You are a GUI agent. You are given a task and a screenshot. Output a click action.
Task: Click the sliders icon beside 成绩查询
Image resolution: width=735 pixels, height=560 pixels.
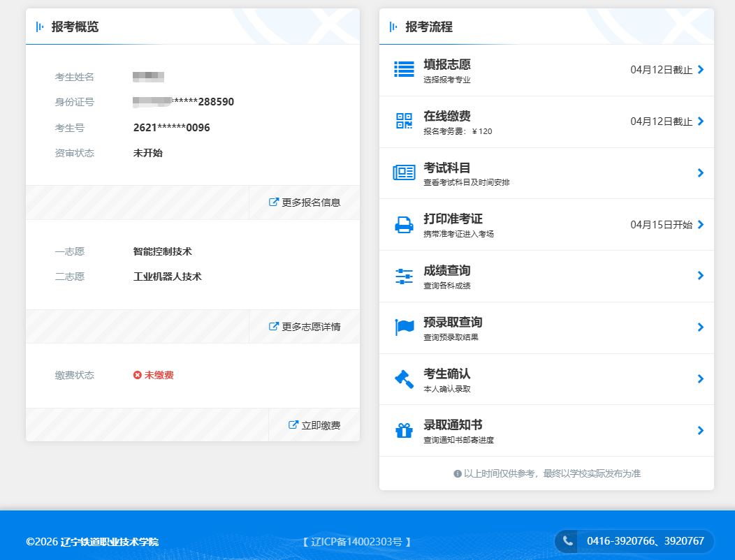click(404, 276)
